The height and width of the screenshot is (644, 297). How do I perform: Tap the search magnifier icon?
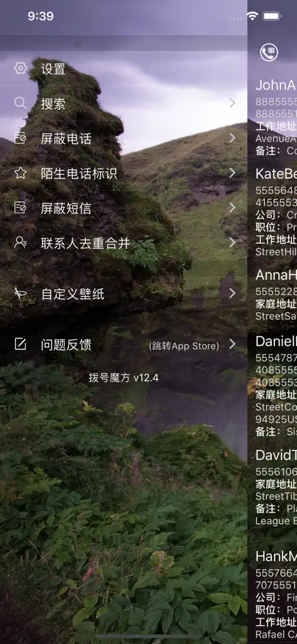[x=20, y=103]
